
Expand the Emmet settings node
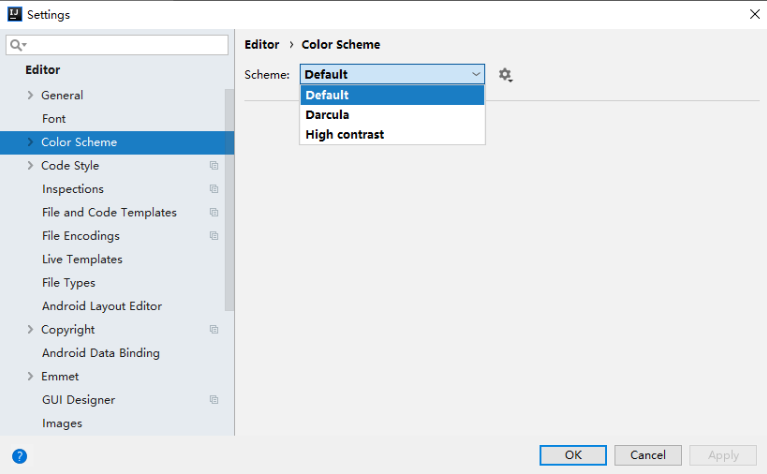tap(30, 377)
